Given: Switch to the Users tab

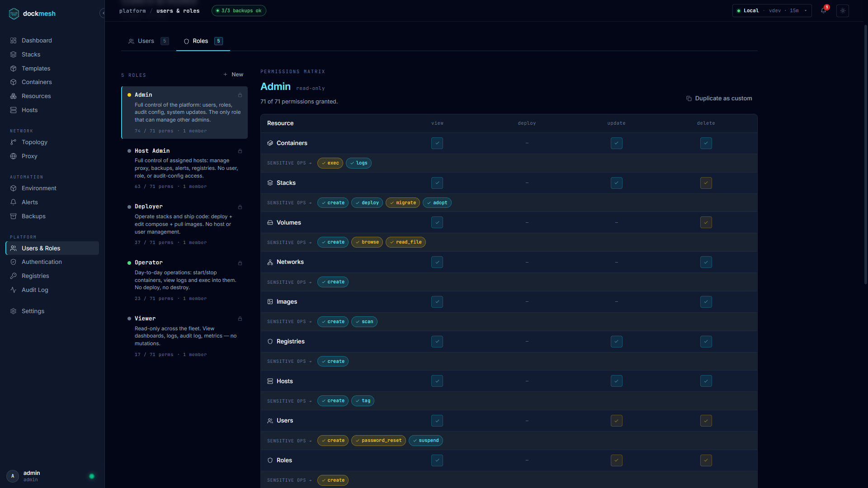Looking at the screenshot, I should click(x=148, y=41).
